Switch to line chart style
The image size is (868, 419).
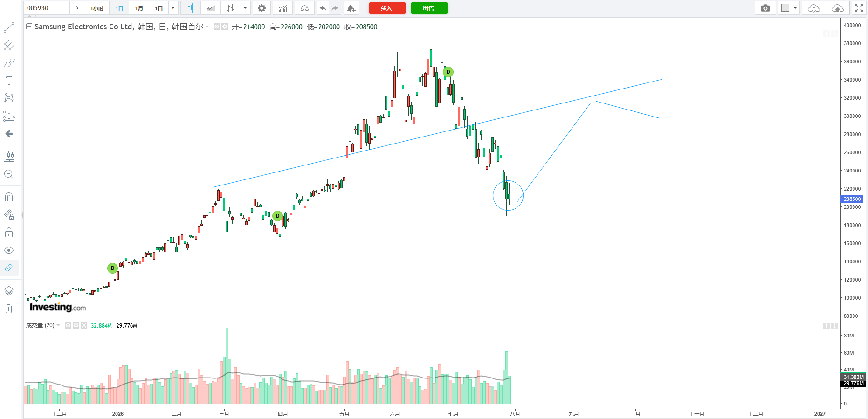[211, 8]
